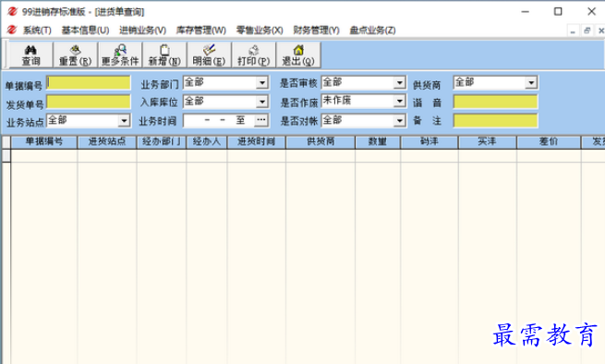The height and width of the screenshot is (364, 605).
Task: Expand the 供货商 dropdown
Action: coord(531,82)
